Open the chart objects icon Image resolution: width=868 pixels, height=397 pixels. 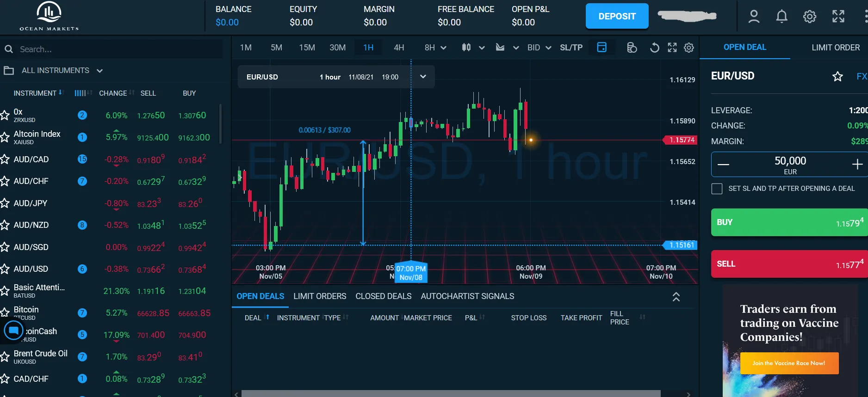(x=632, y=48)
